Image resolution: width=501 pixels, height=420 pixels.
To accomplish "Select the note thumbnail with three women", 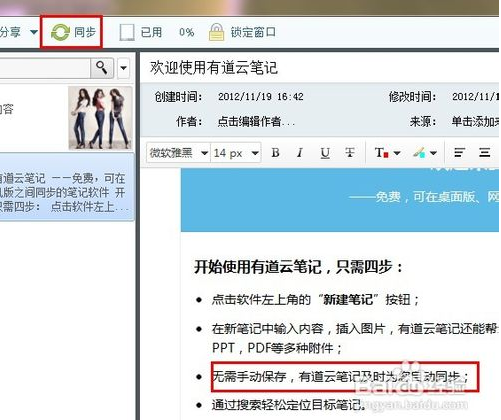I will (100, 118).
